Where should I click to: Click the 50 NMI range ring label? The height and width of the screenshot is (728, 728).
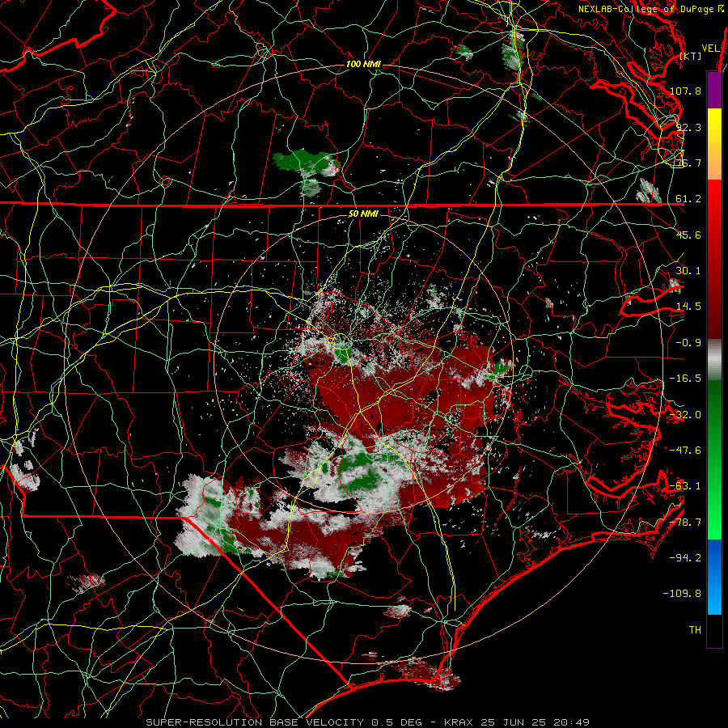pos(363,214)
